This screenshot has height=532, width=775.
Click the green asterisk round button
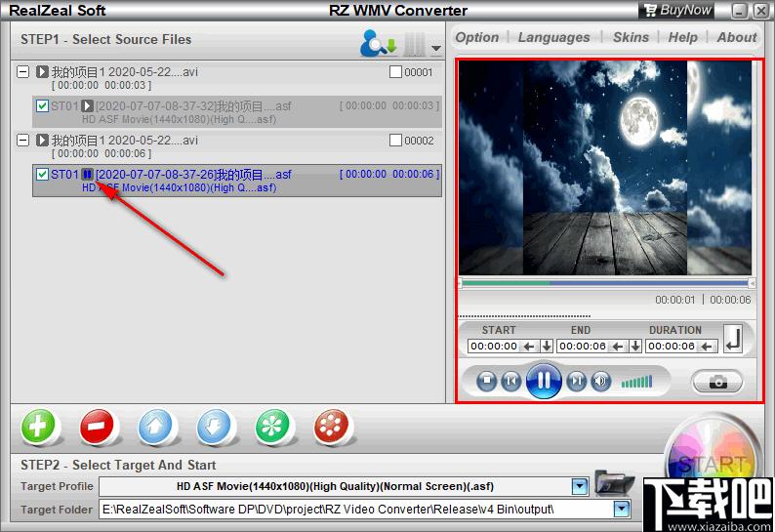tap(273, 426)
